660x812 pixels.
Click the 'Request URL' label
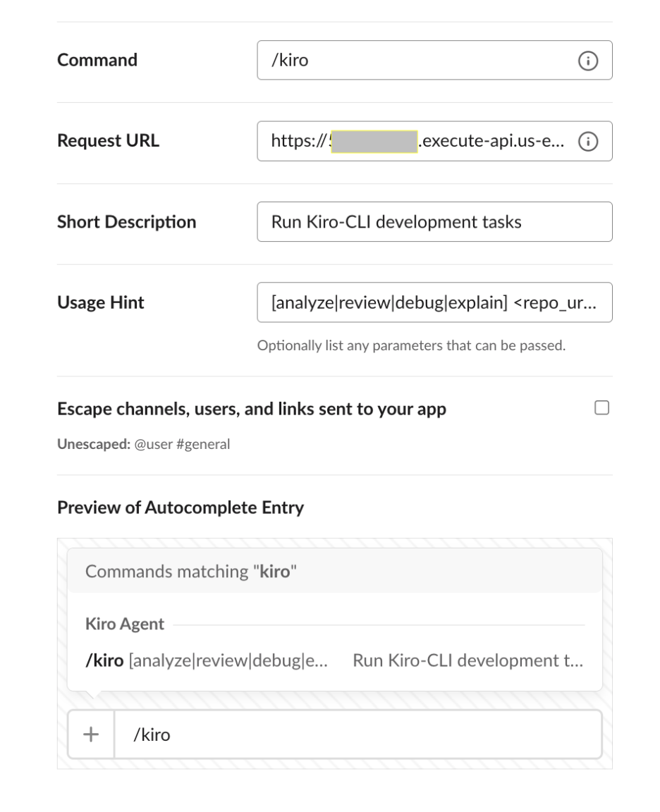click(109, 141)
